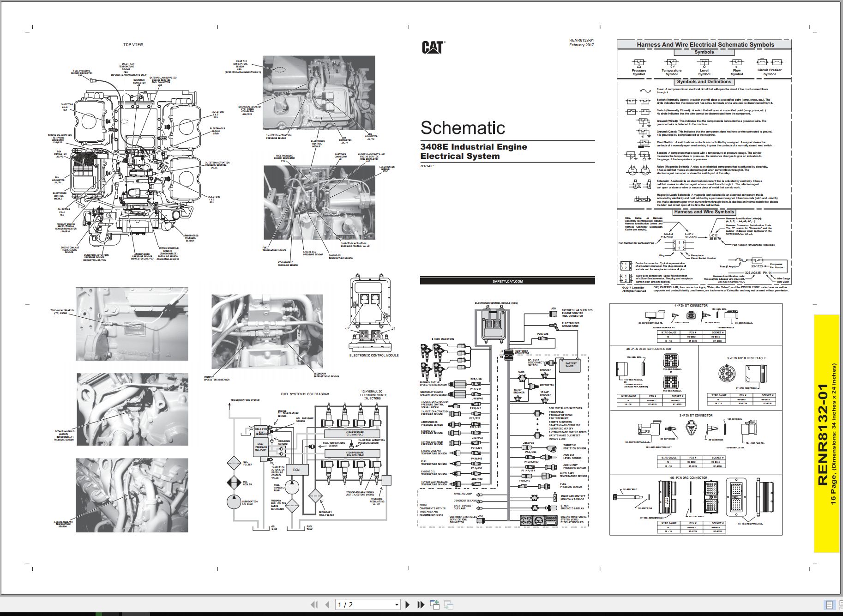Click the Circuit Breaker Symbol graphic
Image resolution: width=843 pixels, height=616 pixels.
pos(770,62)
